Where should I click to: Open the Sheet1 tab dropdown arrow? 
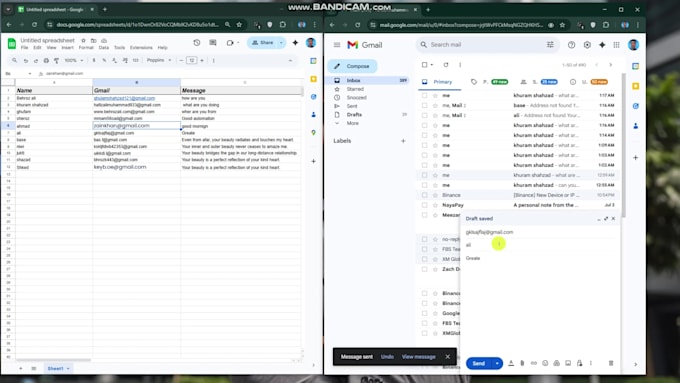tap(68, 368)
